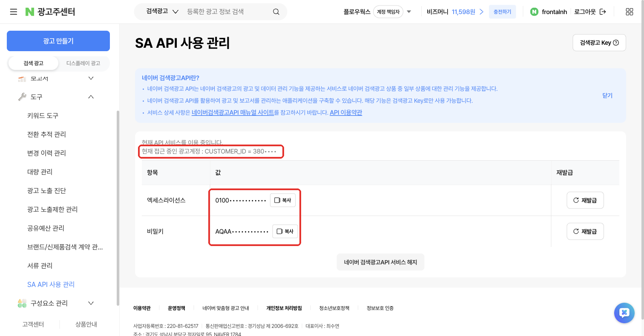Image resolution: width=644 pixels, height=336 pixels.
Task: Switch to the 디스플레이 광고 tab
Action: pos(83,63)
